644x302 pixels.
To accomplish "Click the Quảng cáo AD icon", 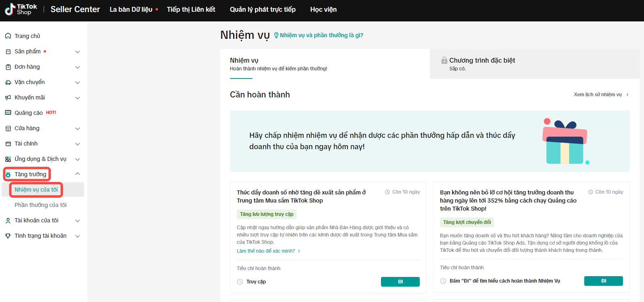I will coord(8,113).
